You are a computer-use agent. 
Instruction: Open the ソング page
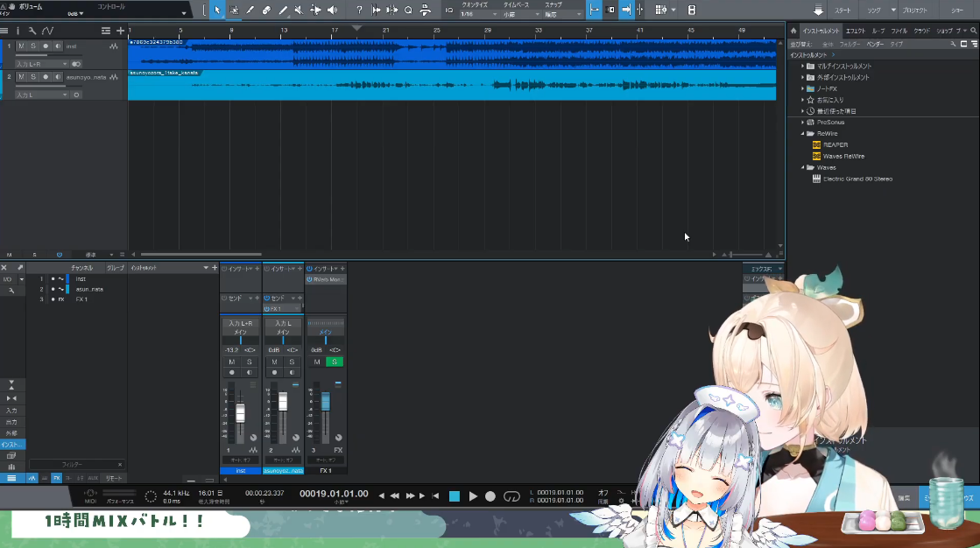pyautogui.click(x=874, y=11)
